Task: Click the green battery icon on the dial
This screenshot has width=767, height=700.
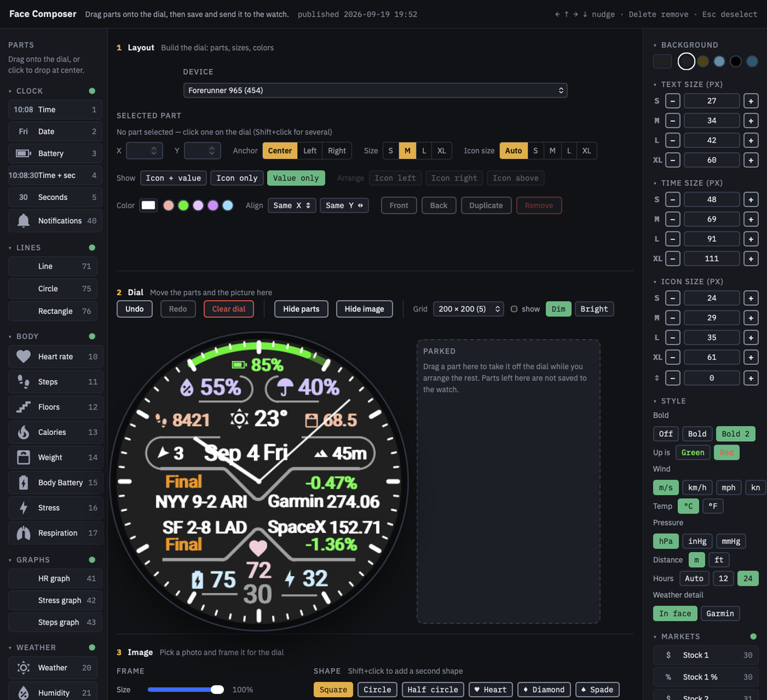Action: coord(239,365)
